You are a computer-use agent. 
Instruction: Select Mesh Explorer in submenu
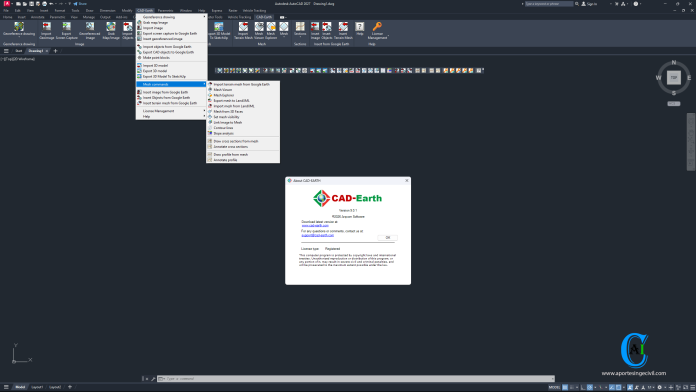tap(243, 95)
